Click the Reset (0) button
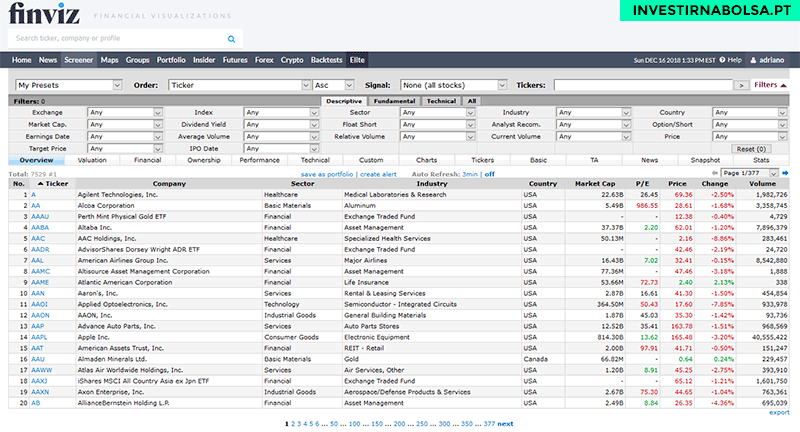800x432 pixels. [x=751, y=149]
